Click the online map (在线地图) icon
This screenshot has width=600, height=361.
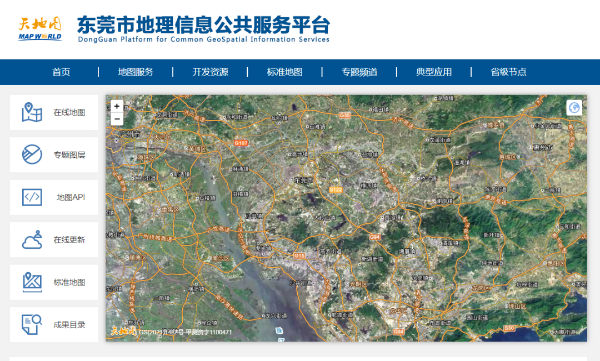tap(32, 112)
